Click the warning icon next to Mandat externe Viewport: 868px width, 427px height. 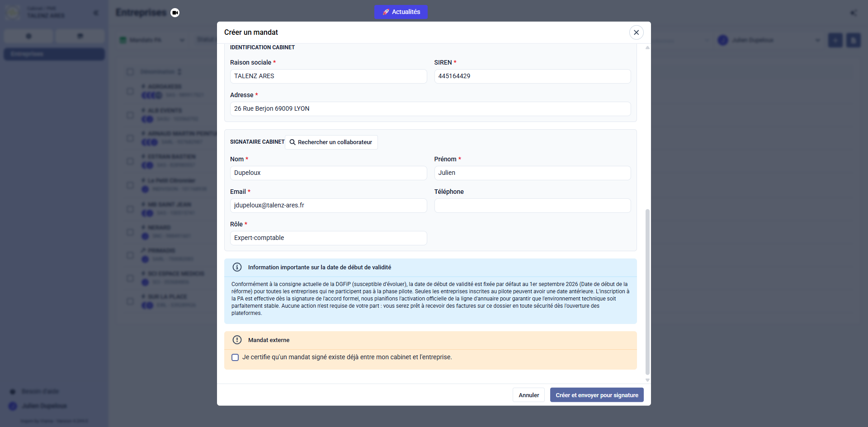pyautogui.click(x=237, y=340)
